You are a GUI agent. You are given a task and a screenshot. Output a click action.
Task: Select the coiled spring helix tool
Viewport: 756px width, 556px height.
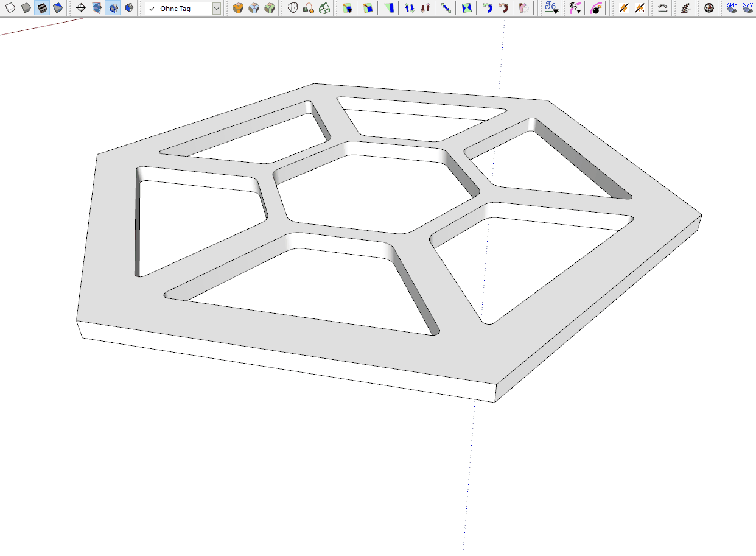click(x=686, y=8)
